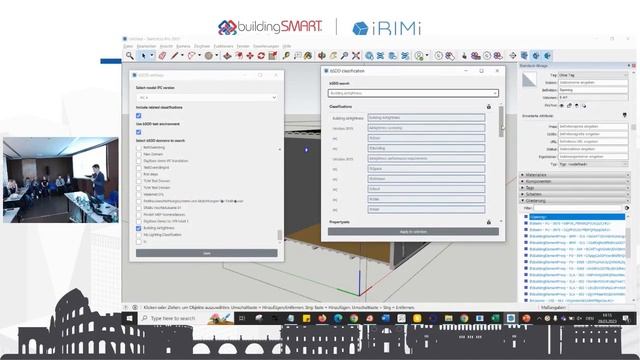The width and height of the screenshot is (640, 360).
Task: Toggle the visibility eye icon in entity info
Action: 562,106
